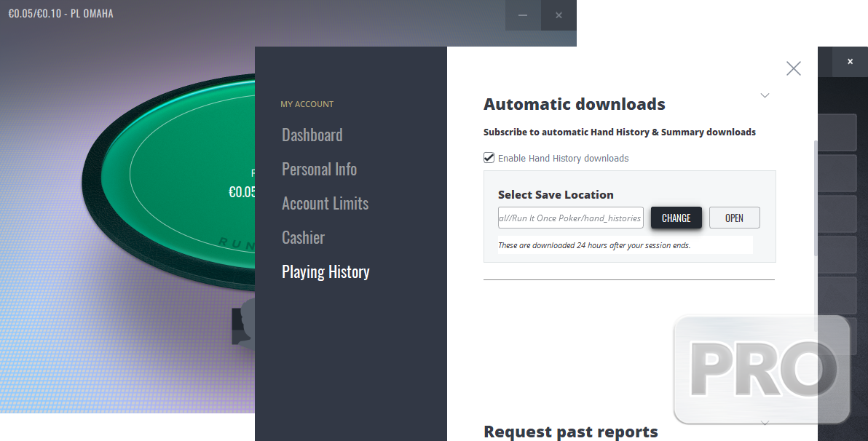This screenshot has height=441, width=868.
Task: Expand the Request past reports chevron
Action: coord(765,423)
